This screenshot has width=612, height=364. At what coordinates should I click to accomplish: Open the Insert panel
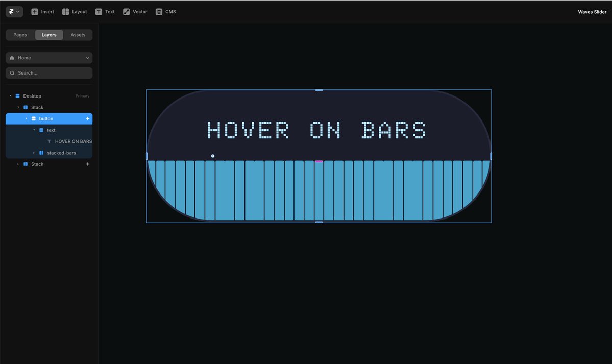point(42,11)
